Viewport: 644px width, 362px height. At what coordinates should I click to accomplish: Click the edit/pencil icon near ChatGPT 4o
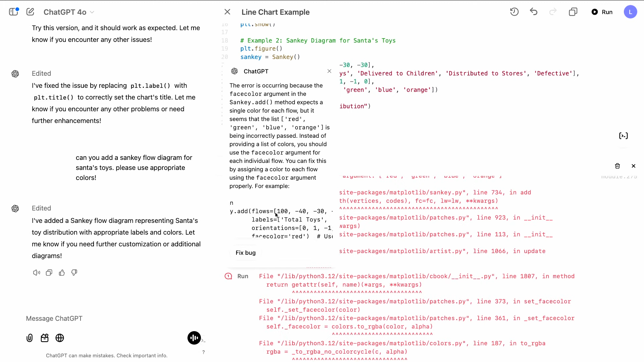30,12
